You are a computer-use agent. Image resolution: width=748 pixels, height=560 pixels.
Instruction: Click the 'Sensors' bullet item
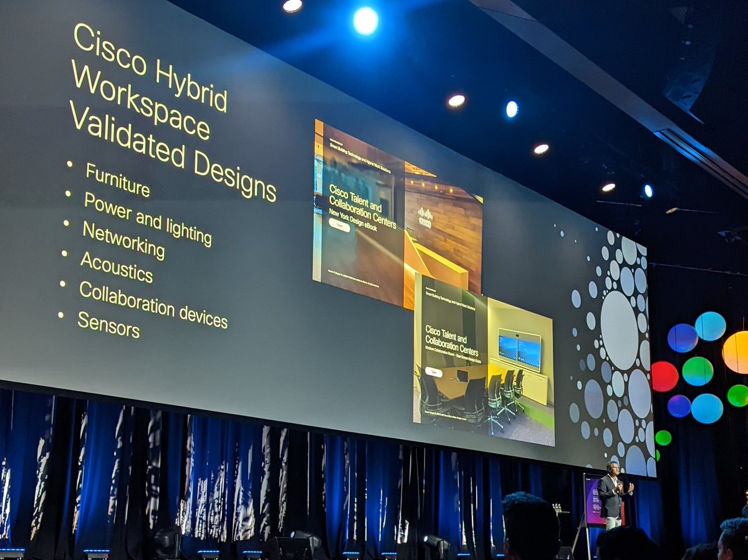coord(108,324)
